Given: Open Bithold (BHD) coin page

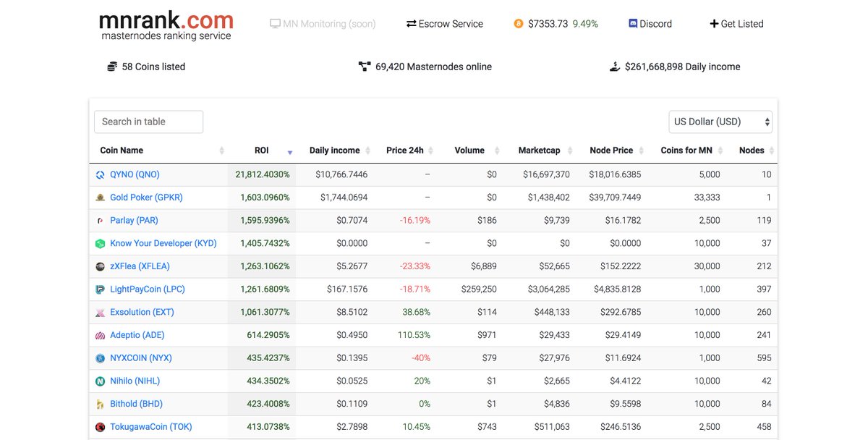Looking at the screenshot, I should click(x=136, y=404).
